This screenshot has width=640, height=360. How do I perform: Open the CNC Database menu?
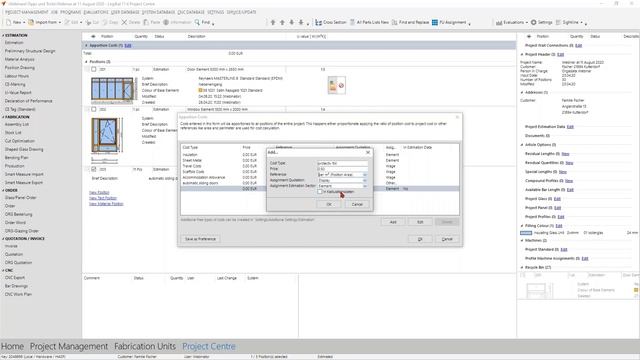191,12
